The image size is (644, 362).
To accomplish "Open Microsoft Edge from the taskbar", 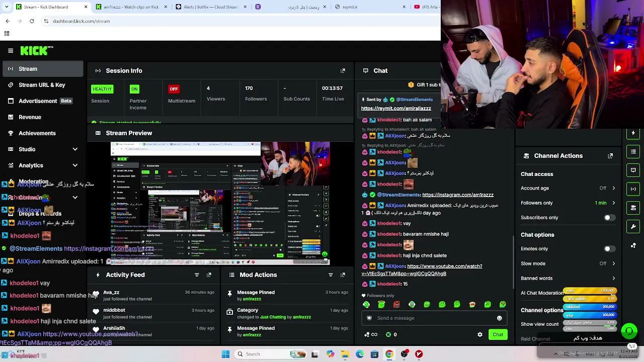I will tap(360, 354).
